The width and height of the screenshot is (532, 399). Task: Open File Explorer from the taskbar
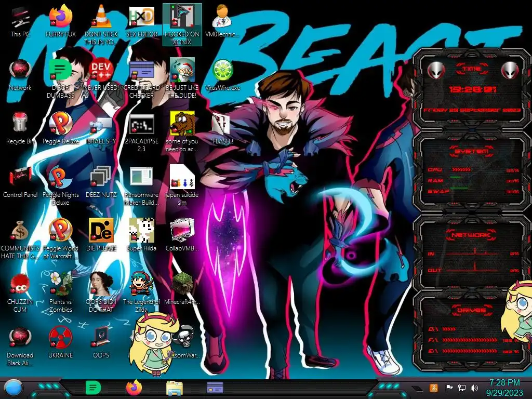point(175,388)
